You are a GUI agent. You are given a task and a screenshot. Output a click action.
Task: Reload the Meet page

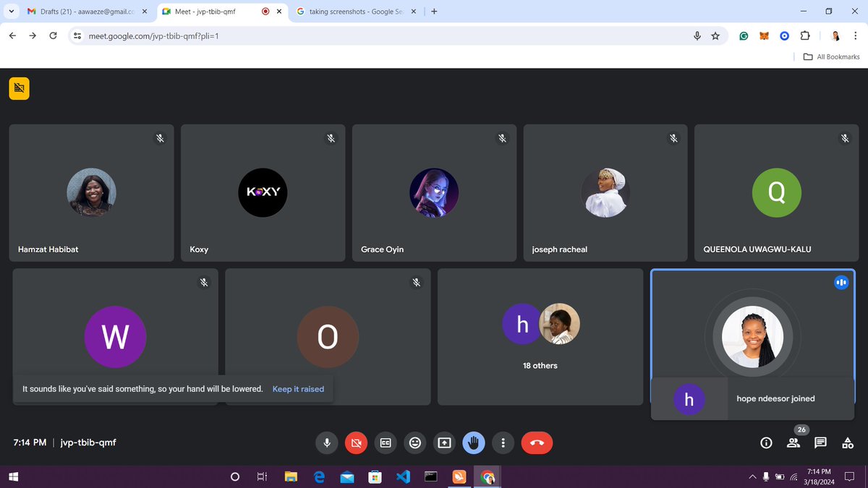[x=53, y=35]
